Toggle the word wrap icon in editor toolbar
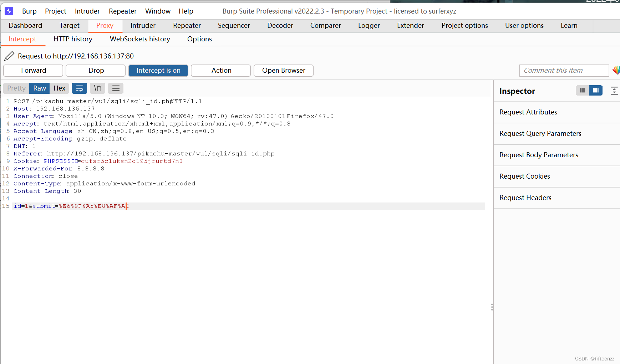This screenshot has height=364, width=620. pyautogui.click(x=79, y=88)
